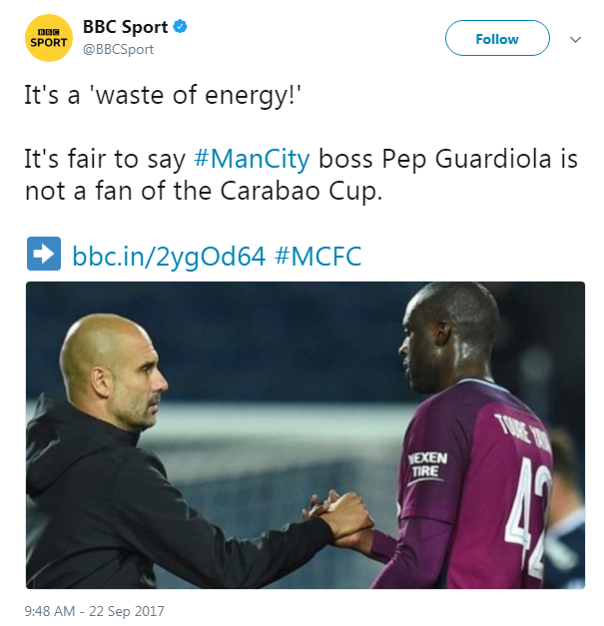The height and width of the screenshot is (626, 604).
Task: Click the blue verified badge
Action: [180, 27]
